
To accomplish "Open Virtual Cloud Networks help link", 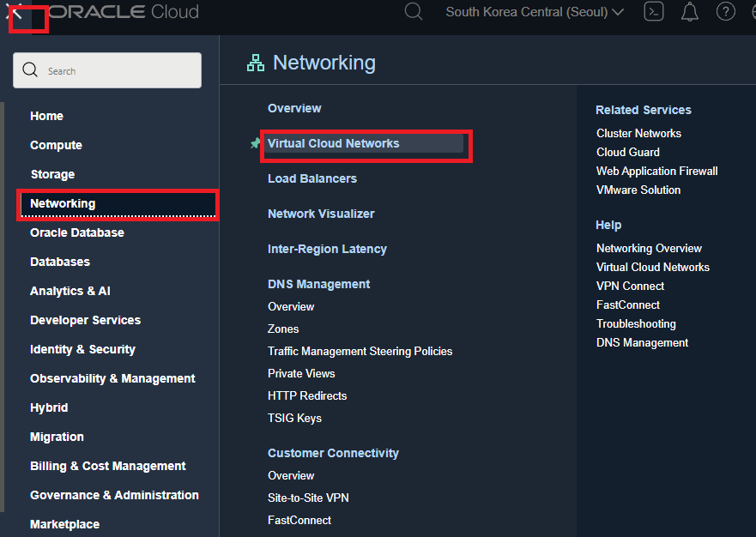I will point(653,267).
